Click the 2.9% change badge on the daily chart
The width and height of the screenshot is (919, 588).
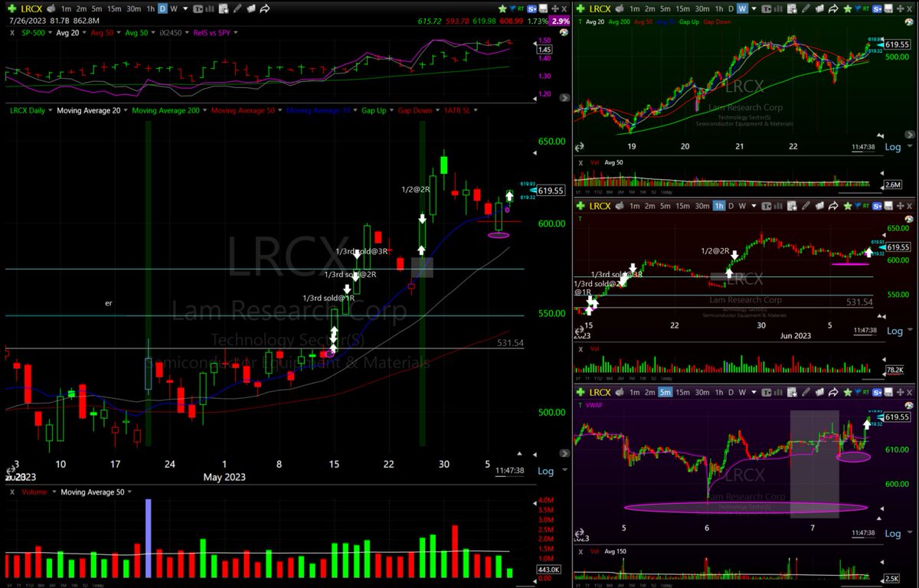561,21
